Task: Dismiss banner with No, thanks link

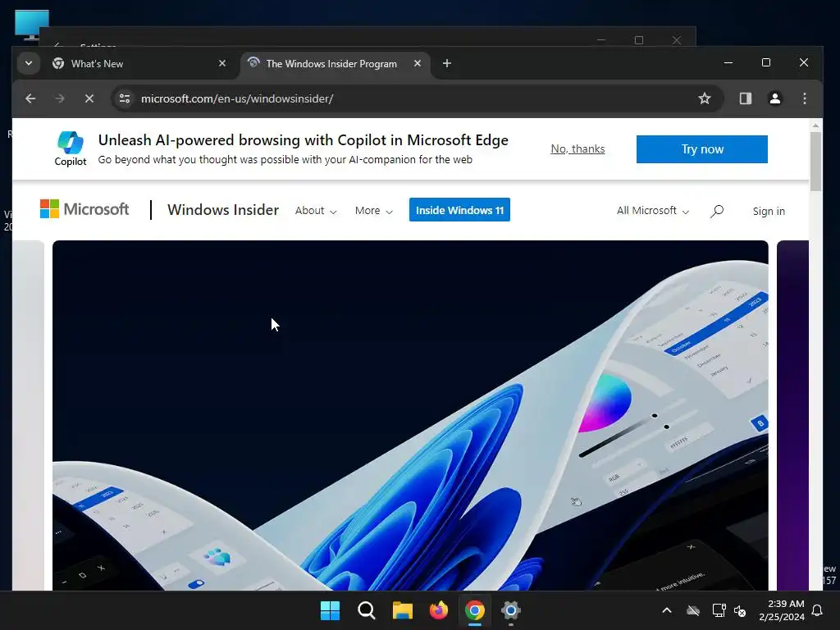Action: [577, 149]
